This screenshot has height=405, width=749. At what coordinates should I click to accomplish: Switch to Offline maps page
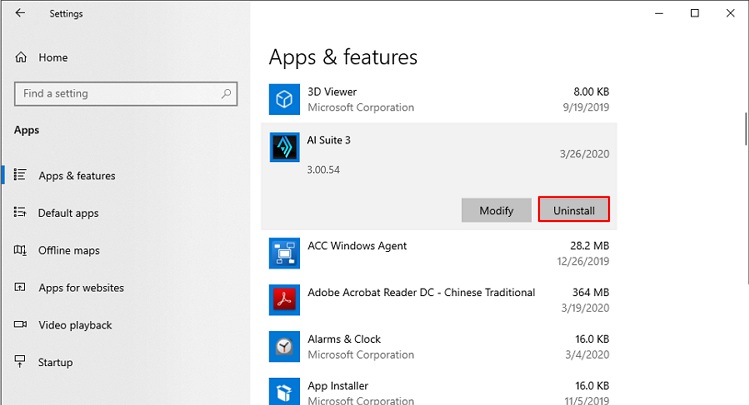(x=68, y=250)
